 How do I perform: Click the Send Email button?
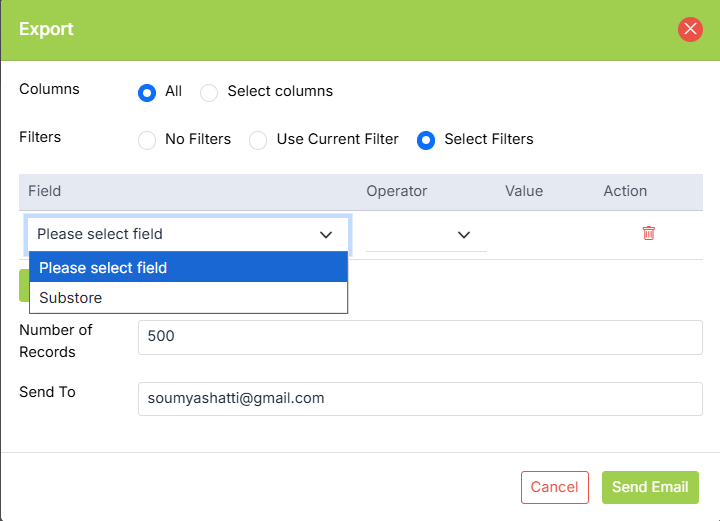650,487
